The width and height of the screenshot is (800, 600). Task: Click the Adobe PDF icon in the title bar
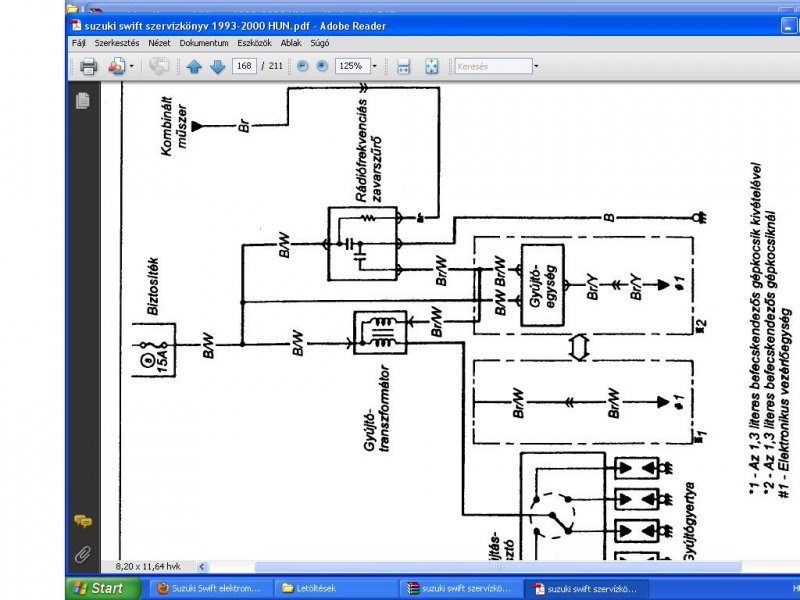click(76, 26)
